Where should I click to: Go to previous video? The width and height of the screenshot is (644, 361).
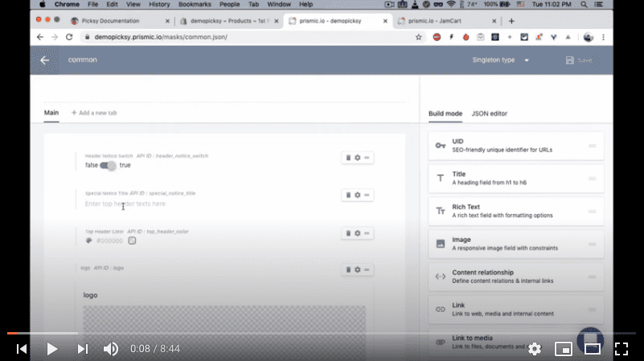coord(22,349)
